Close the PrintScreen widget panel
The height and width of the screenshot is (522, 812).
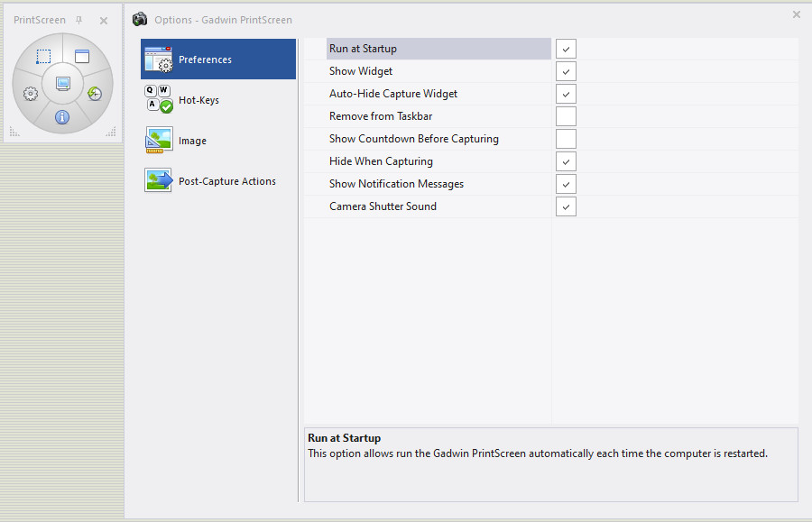(x=104, y=21)
